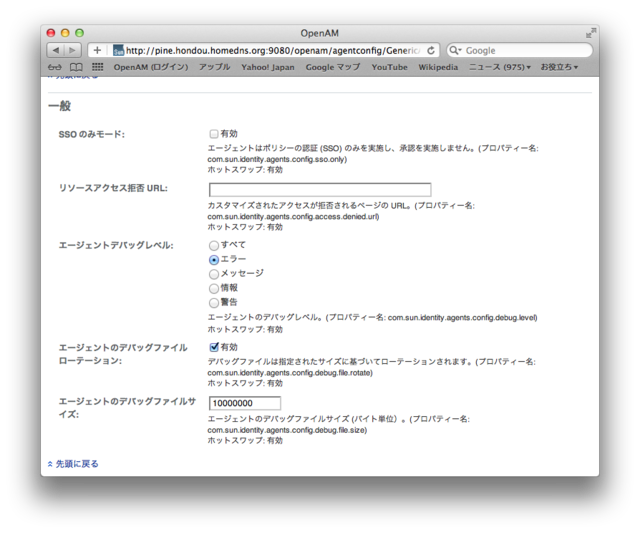Reload the page with the refresh icon
Image resolution: width=640 pixels, height=533 pixels.
[431, 50]
